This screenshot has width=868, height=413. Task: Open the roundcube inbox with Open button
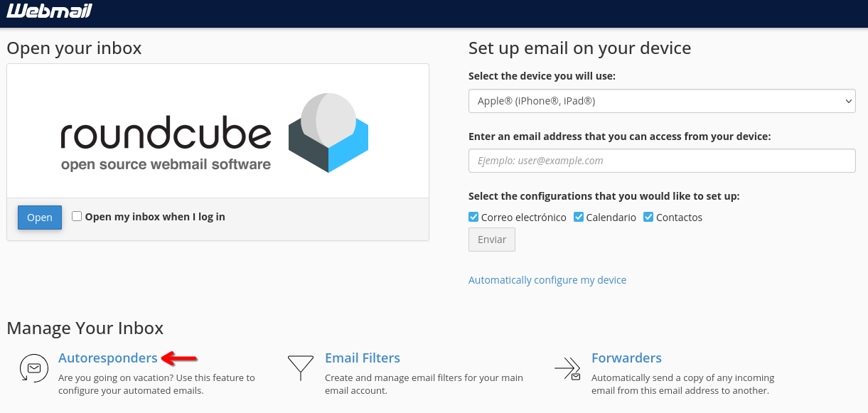40,218
